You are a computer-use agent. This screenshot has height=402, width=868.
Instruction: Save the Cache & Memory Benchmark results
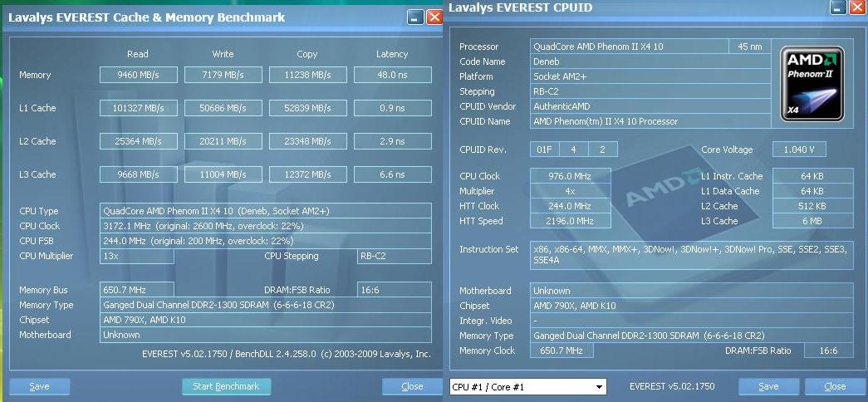pos(39,386)
